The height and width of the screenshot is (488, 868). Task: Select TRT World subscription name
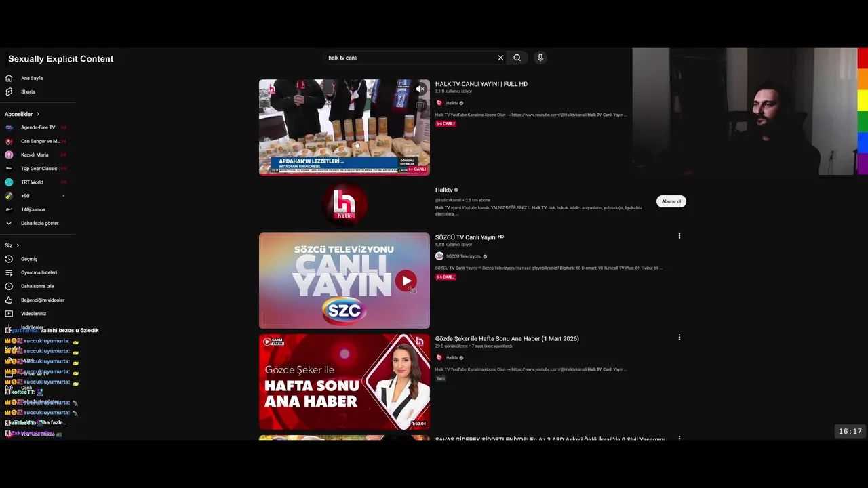pos(32,182)
